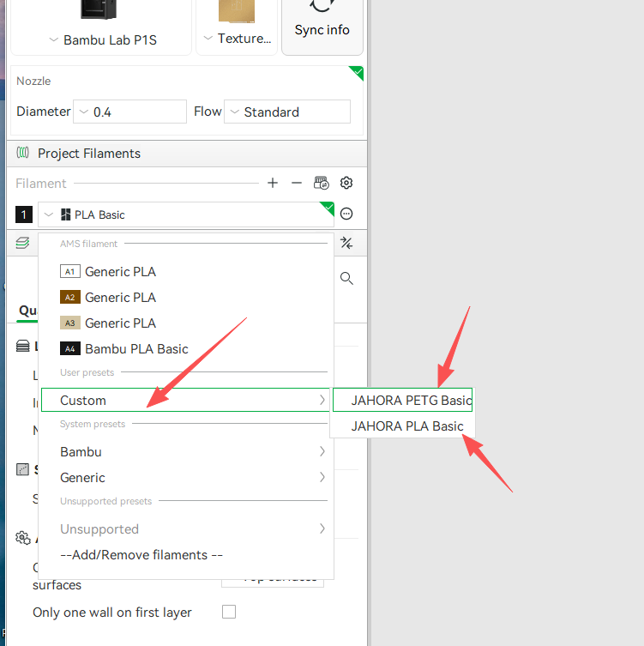Image resolution: width=644 pixels, height=646 pixels.
Task: Select AMS slot A3 Generic PLA
Action: click(186, 323)
